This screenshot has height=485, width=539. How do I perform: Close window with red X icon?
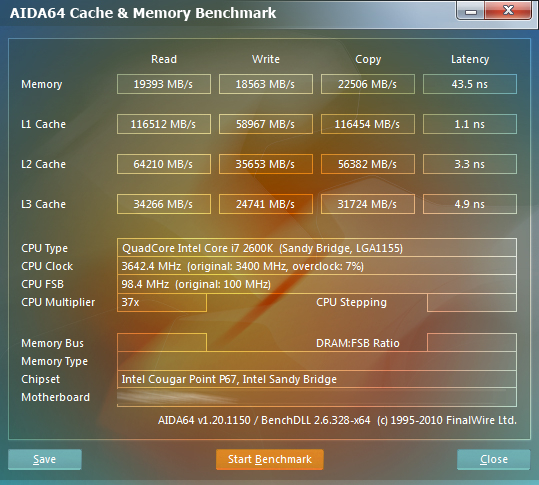click(x=508, y=11)
